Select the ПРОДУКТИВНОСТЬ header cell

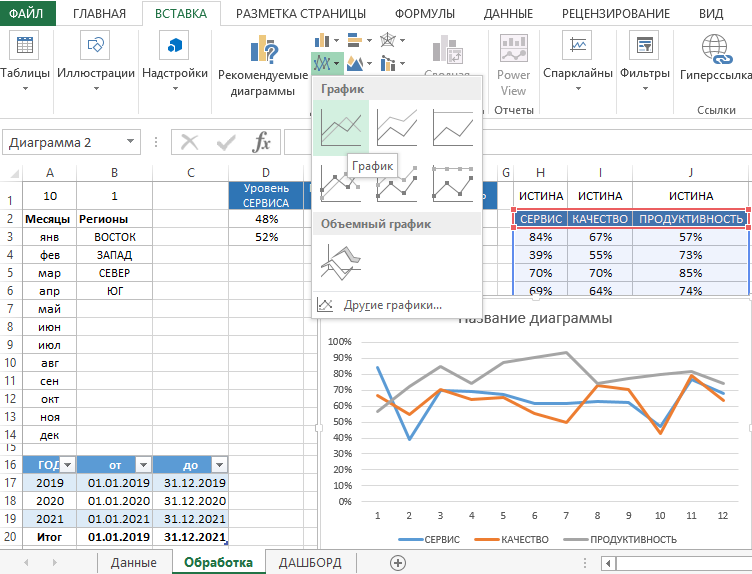(x=691, y=219)
